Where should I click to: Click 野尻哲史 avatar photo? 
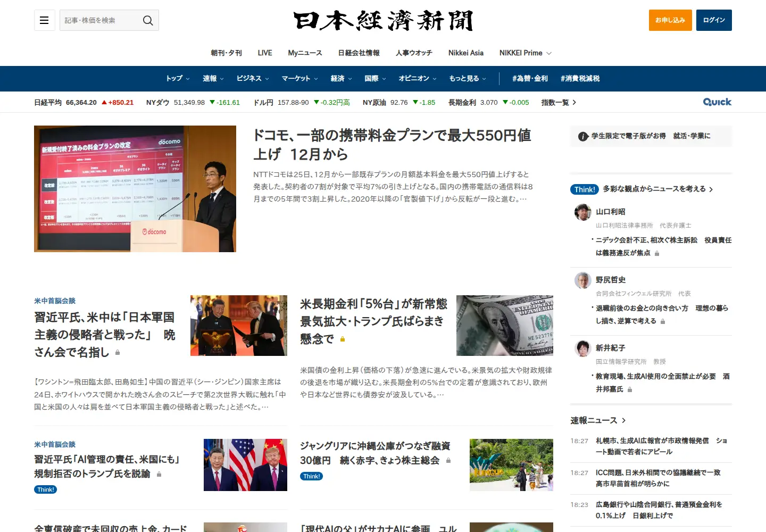[583, 280]
